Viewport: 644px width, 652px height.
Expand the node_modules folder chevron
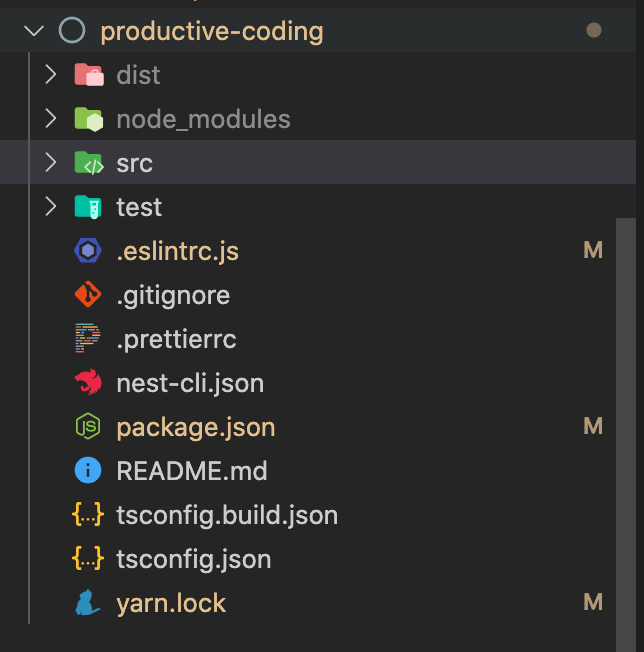[x=50, y=119]
